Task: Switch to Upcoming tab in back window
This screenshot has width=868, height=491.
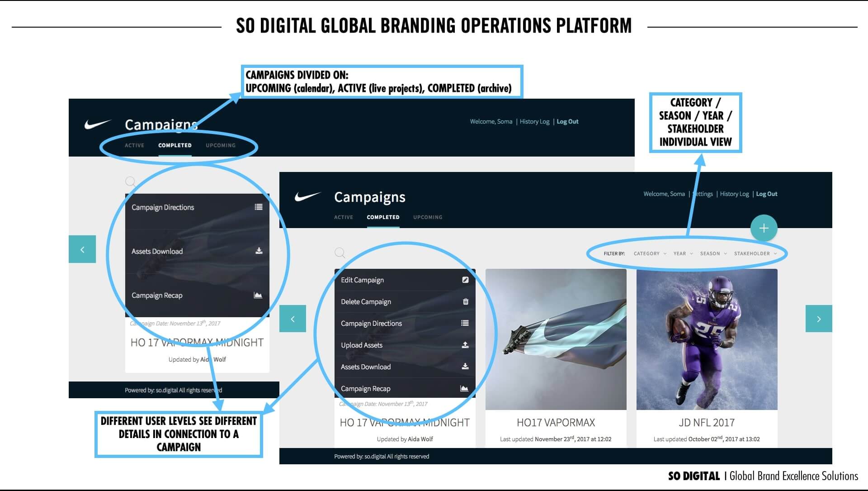Action: point(221,145)
